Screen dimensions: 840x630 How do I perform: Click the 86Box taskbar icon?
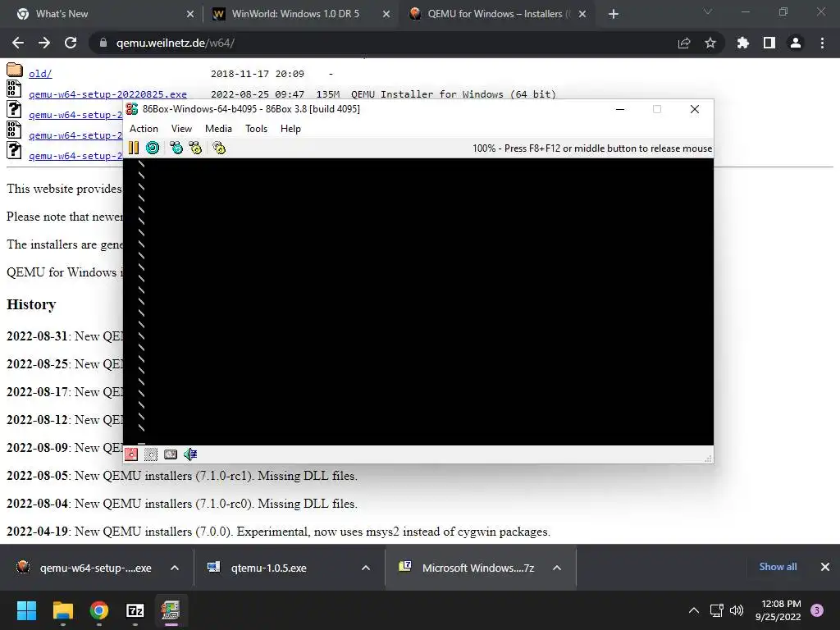pyautogui.click(x=171, y=610)
